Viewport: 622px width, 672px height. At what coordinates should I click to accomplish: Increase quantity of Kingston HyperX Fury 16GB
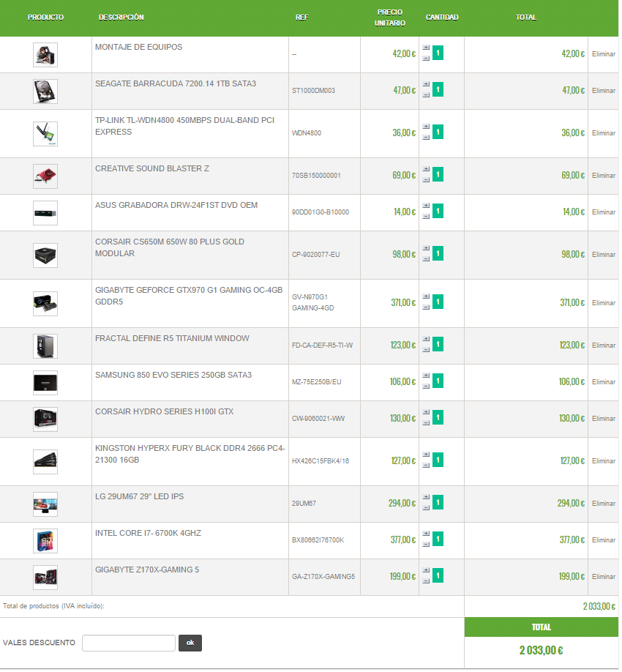point(426,455)
